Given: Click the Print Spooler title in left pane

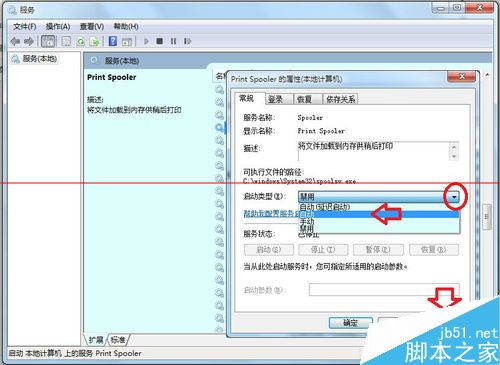Looking at the screenshot, I should tap(112, 77).
